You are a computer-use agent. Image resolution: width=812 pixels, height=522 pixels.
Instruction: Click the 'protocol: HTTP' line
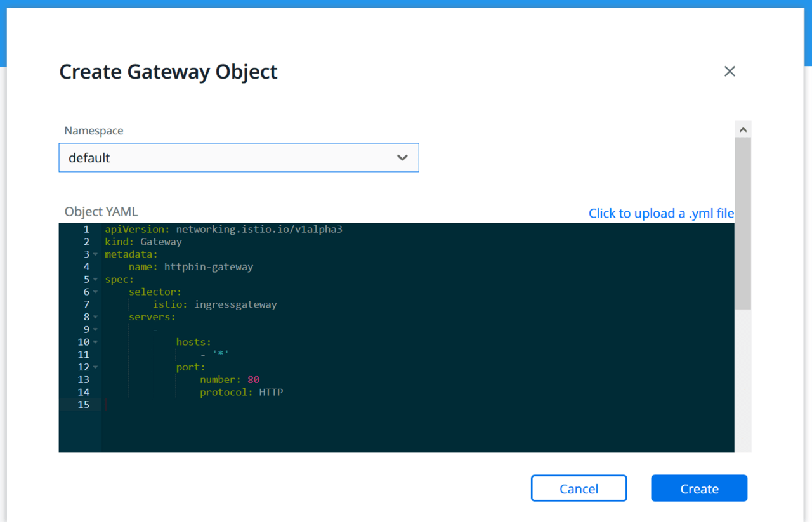click(241, 393)
